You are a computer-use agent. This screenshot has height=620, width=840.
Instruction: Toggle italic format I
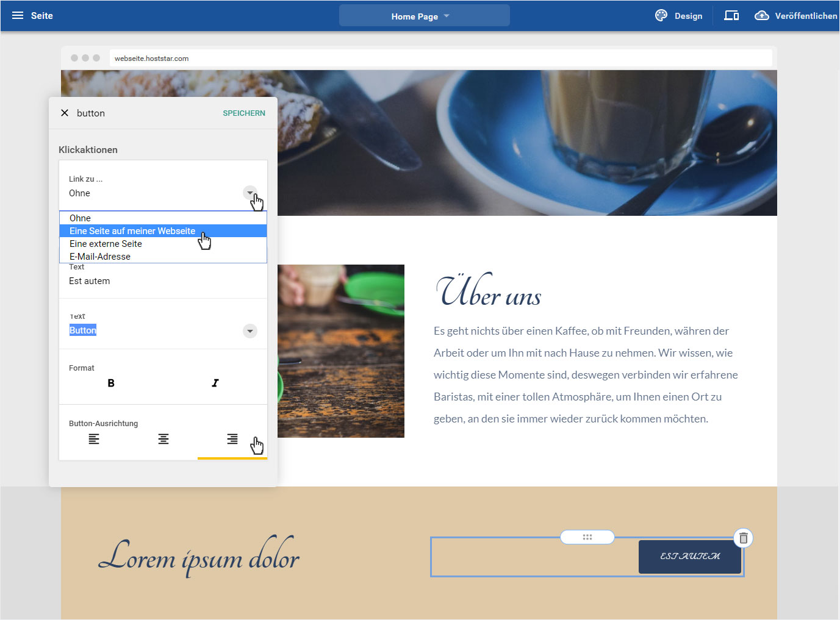click(x=215, y=383)
